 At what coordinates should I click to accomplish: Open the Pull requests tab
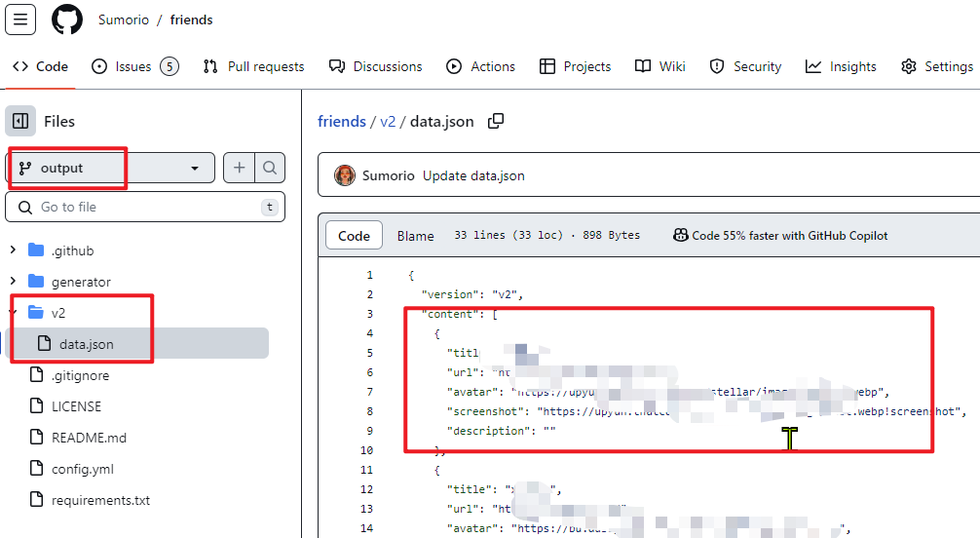[x=253, y=66]
